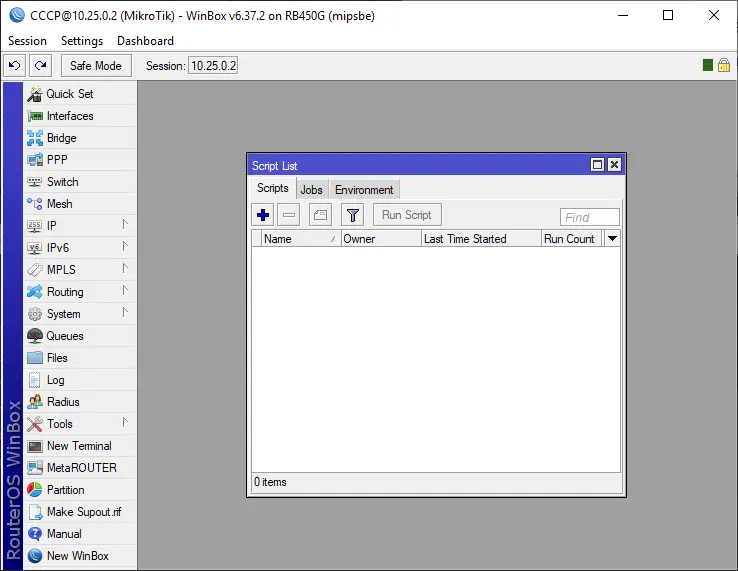Image resolution: width=738 pixels, height=571 pixels.
Task: Switch to the Scripts tab
Action: [x=273, y=188]
